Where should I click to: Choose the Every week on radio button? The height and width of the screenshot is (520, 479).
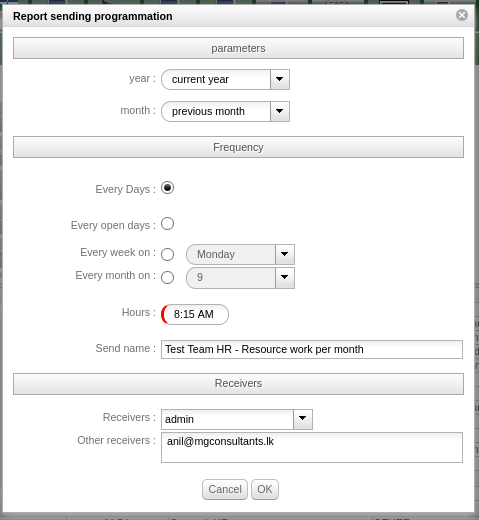167,255
